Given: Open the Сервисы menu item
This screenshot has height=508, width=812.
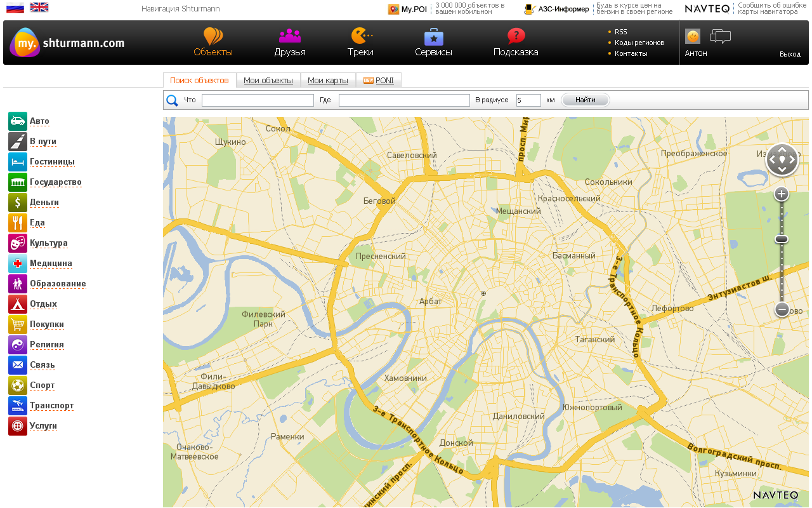Looking at the screenshot, I should click(433, 43).
